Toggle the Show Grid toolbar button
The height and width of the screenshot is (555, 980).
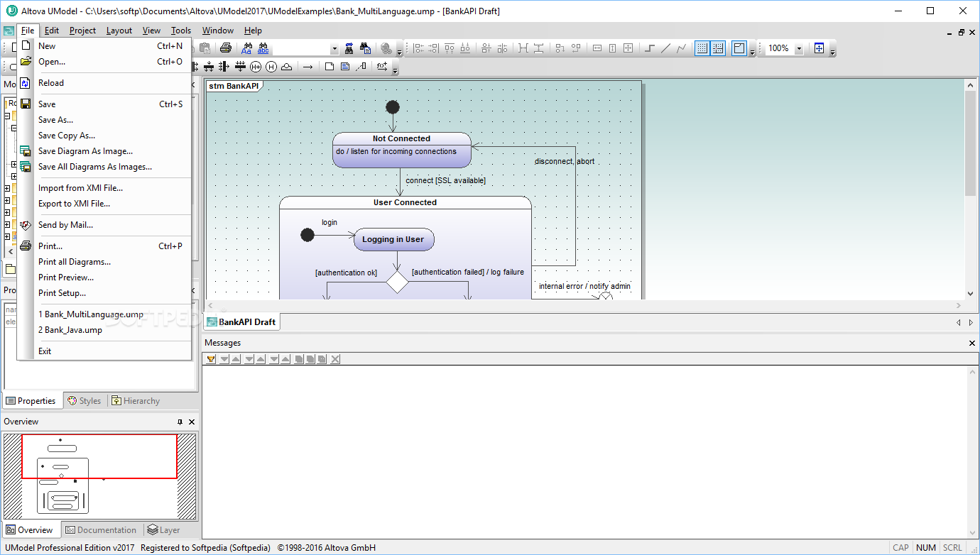point(702,48)
